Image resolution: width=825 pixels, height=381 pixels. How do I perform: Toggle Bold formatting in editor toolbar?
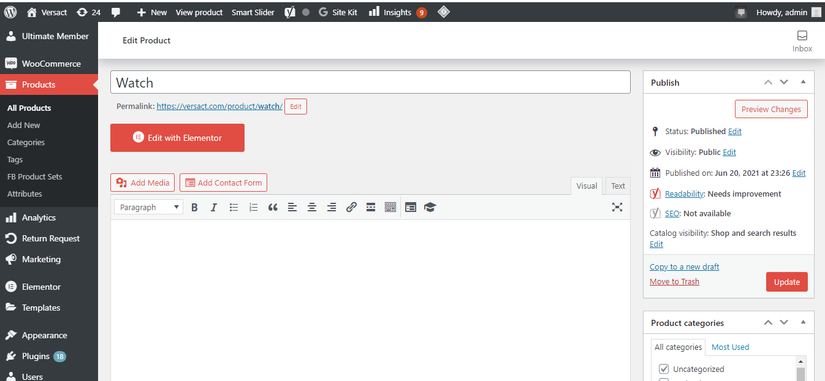(x=194, y=207)
